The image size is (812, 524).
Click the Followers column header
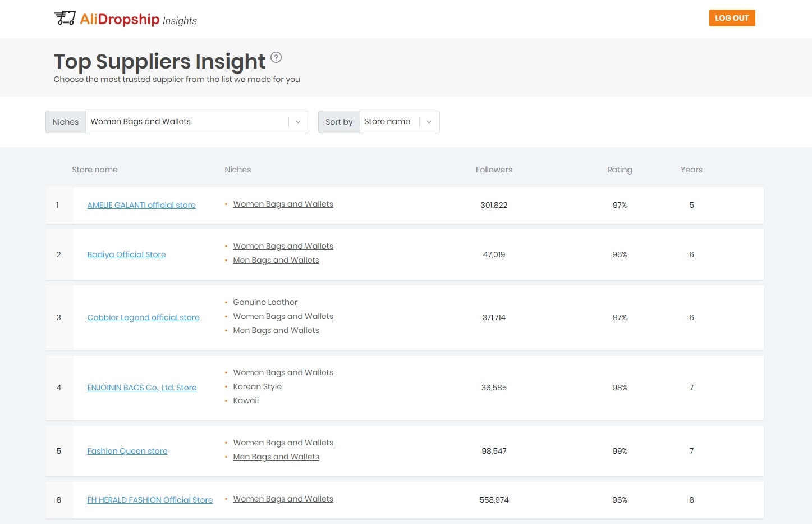[494, 170]
